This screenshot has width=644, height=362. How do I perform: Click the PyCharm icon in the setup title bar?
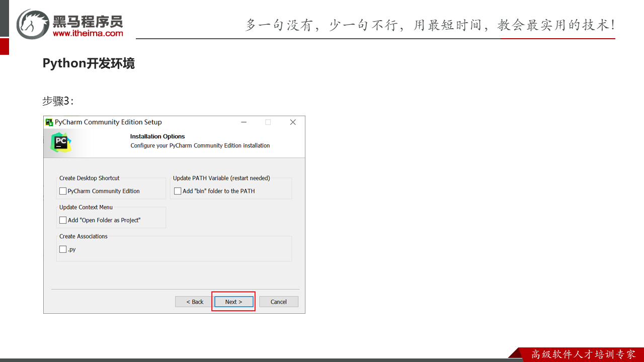pyautogui.click(x=49, y=122)
